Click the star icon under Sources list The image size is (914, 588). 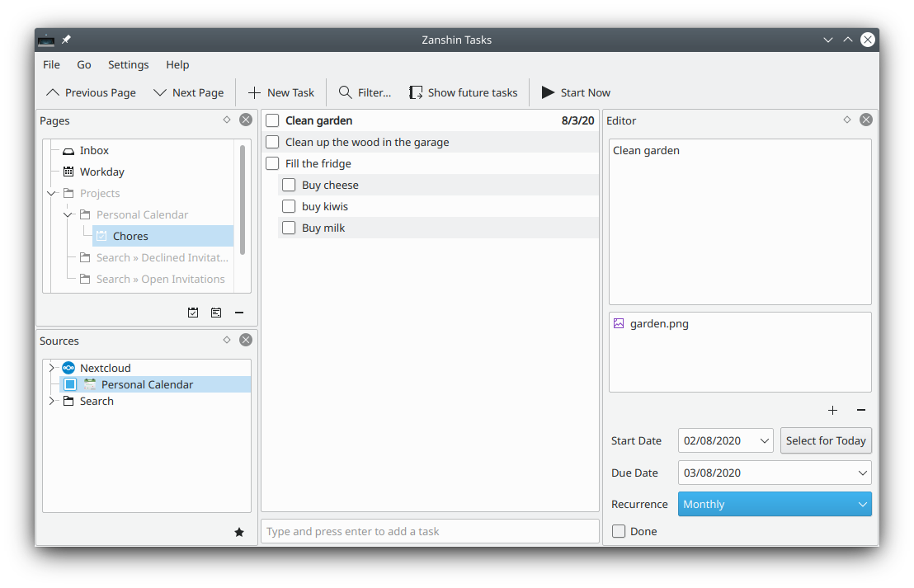(239, 533)
